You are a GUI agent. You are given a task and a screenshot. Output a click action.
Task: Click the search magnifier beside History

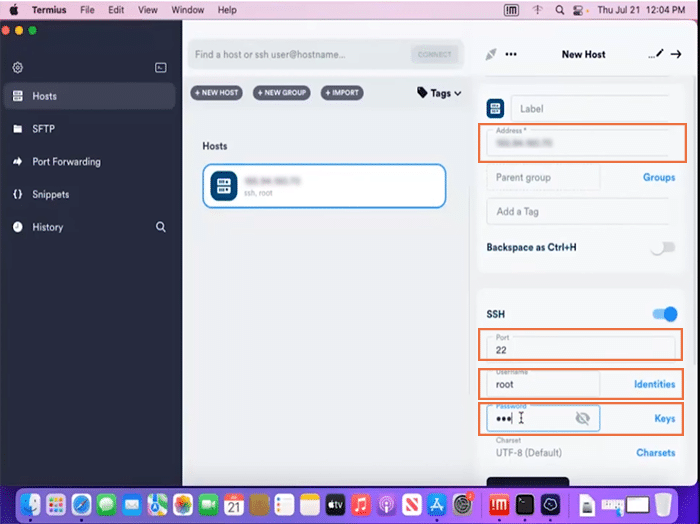(161, 228)
